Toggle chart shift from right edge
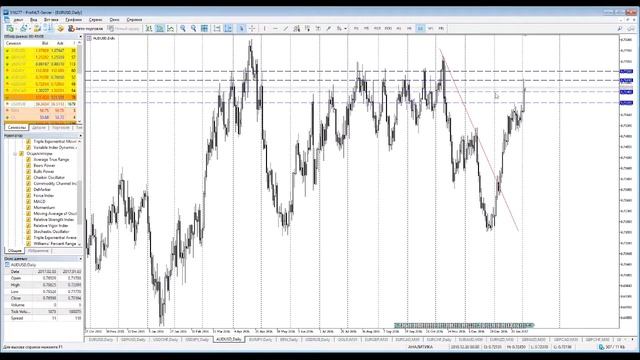Viewport: 640px width, 360px height. [228, 28]
